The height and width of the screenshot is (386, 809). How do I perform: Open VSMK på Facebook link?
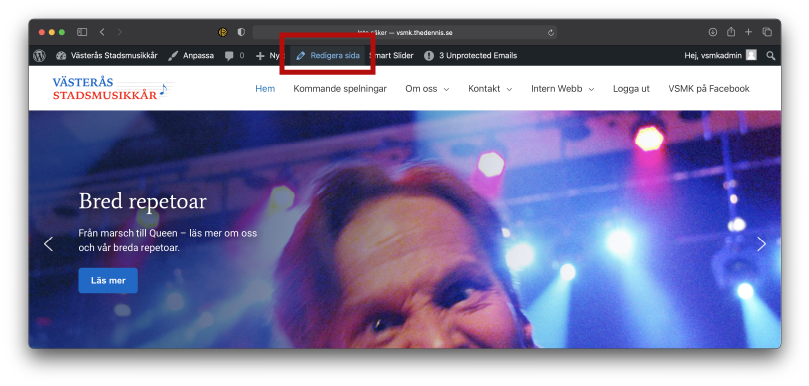pyautogui.click(x=709, y=89)
